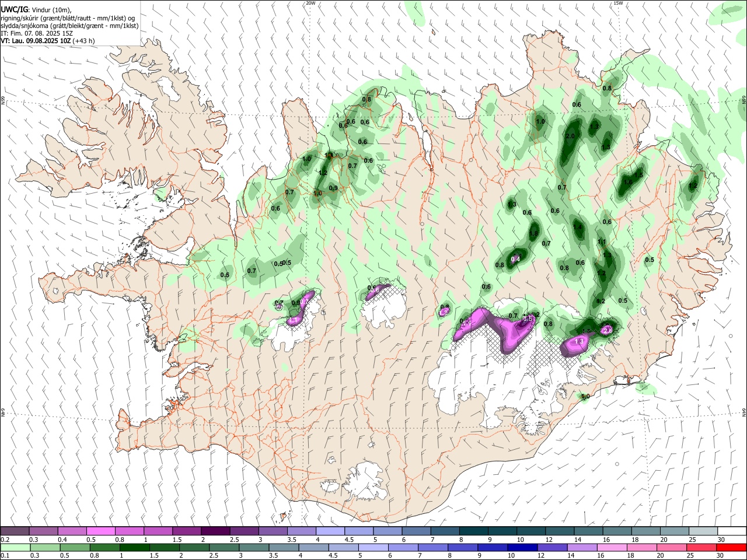Viewport: 747px width, 560px height.
Task: Click the slydda/snjókoma legend description line
Action: 69,26
